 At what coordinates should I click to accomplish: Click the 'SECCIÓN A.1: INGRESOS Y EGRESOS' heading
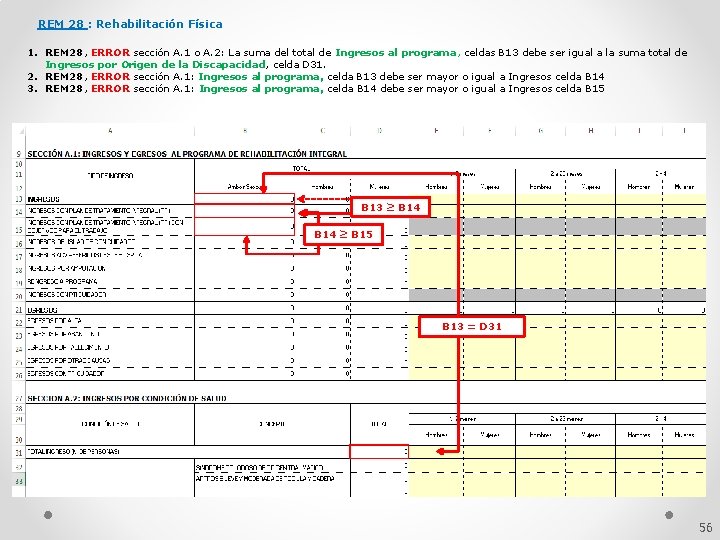[187, 154]
